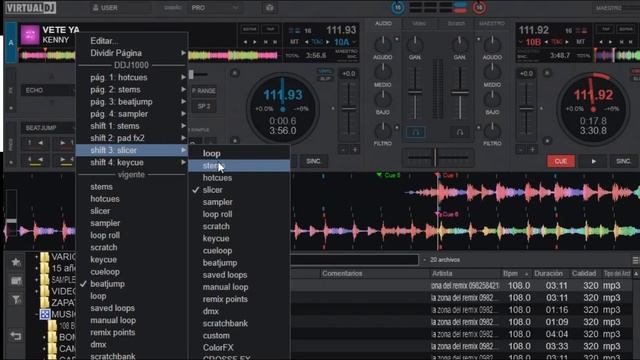Play the right deck
The height and width of the screenshot is (360, 640).
click(x=593, y=161)
